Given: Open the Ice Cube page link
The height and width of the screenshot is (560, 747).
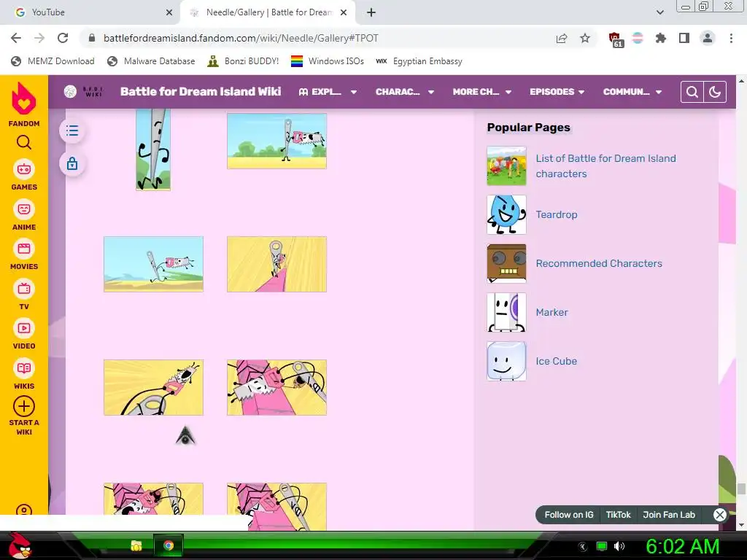Looking at the screenshot, I should (x=556, y=361).
